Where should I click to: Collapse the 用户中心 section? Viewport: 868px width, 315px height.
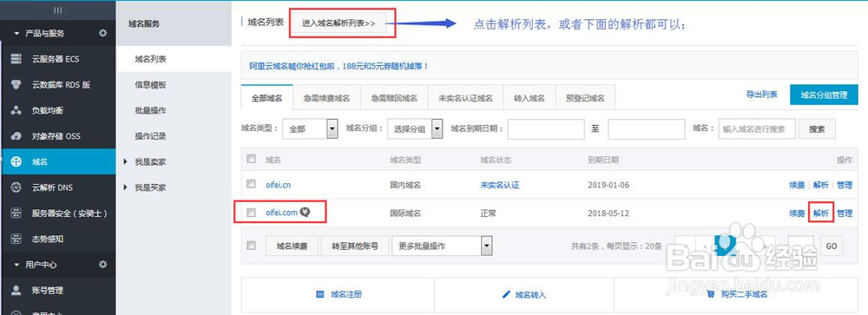[16, 266]
